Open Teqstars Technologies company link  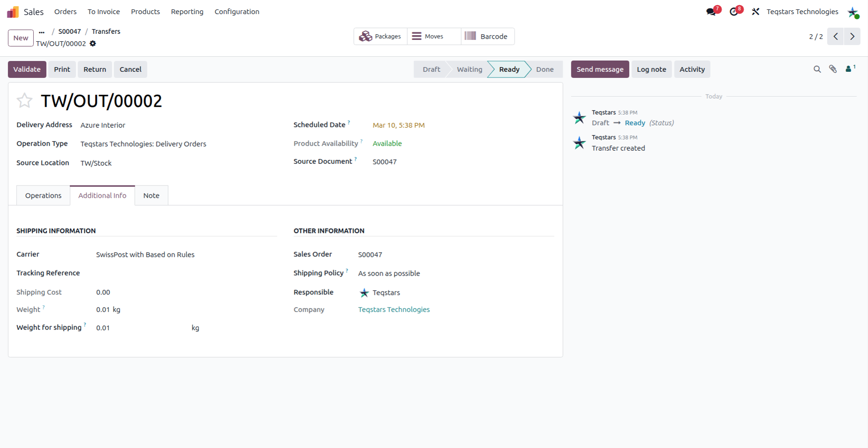click(394, 309)
